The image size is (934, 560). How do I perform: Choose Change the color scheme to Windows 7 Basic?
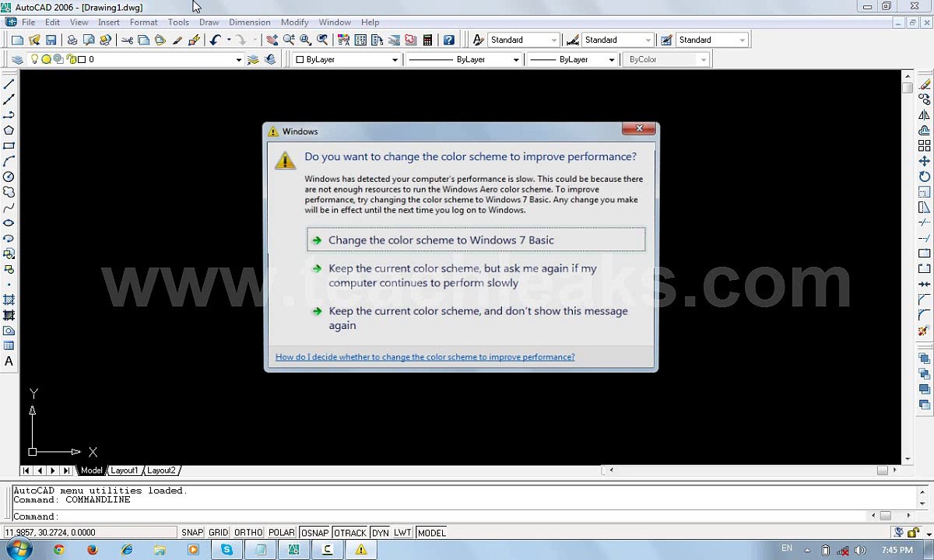pyautogui.click(x=476, y=240)
